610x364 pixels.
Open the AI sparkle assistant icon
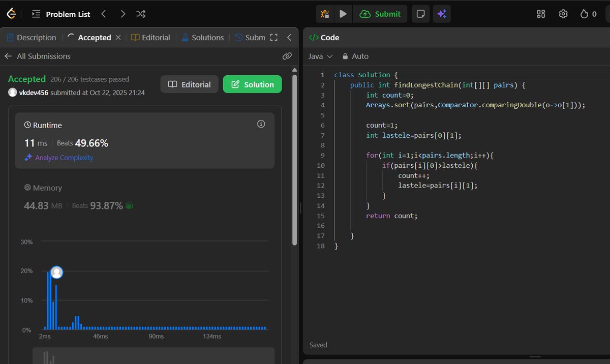pos(442,14)
